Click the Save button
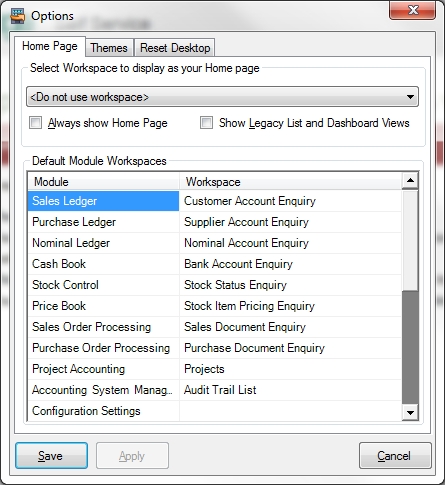 click(51, 456)
